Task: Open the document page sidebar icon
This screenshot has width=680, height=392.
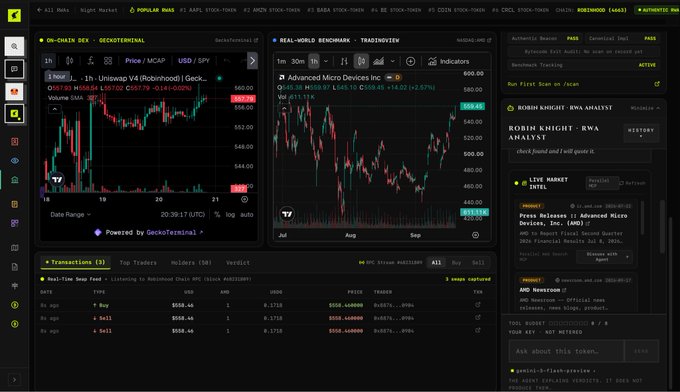Action: pos(15,267)
